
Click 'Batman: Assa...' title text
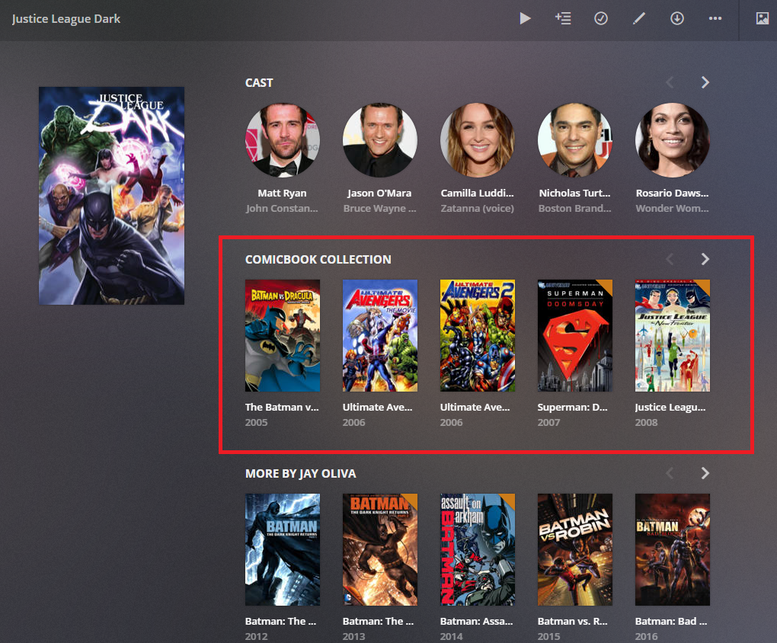(x=477, y=621)
